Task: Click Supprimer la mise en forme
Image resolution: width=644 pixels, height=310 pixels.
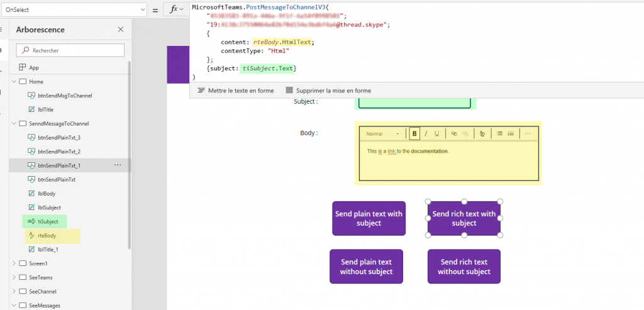Action: [x=328, y=91]
